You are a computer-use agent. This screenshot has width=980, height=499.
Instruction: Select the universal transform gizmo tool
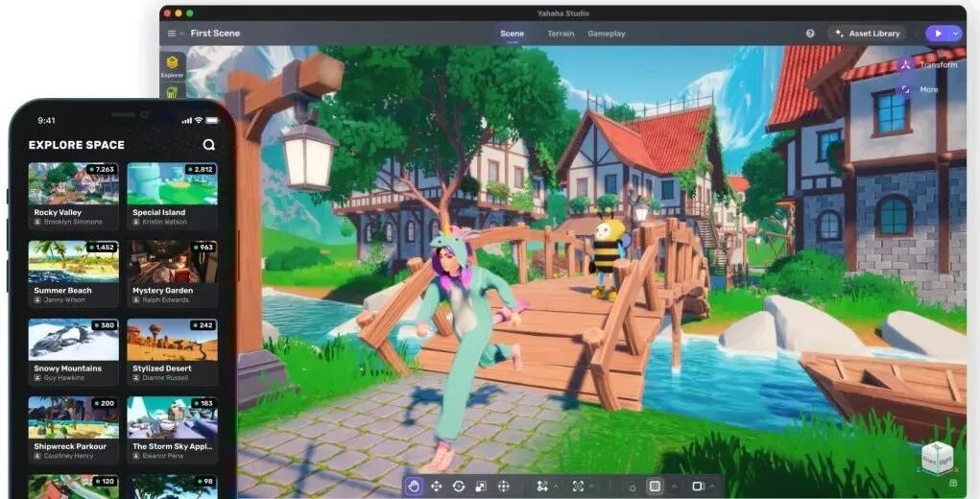click(x=503, y=486)
